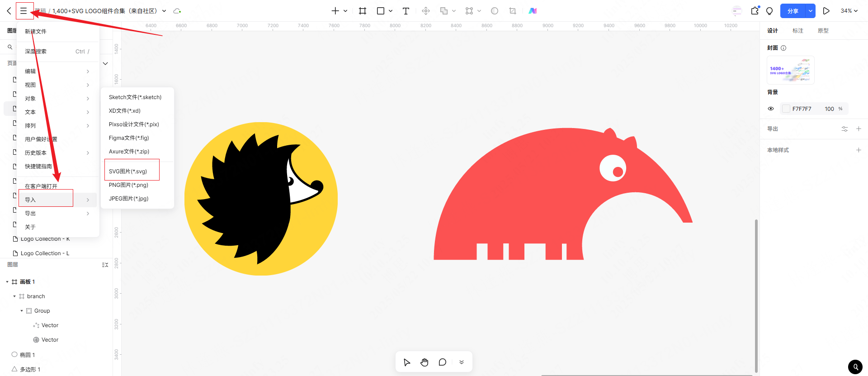This screenshot has width=868, height=376.
Task: Open the plugins icon with blue dot
Action: pyautogui.click(x=755, y=10)
